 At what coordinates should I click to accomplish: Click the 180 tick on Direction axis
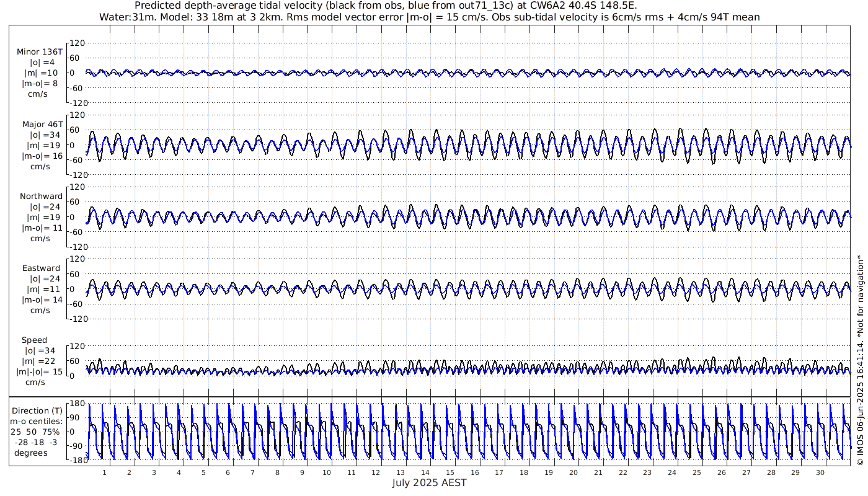click(76, 404)
